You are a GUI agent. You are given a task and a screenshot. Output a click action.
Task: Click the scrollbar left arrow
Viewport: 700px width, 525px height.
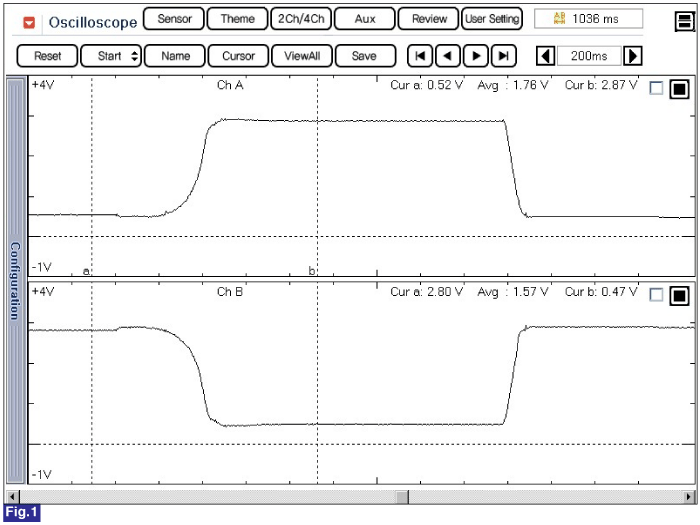[x=13, y=496]
